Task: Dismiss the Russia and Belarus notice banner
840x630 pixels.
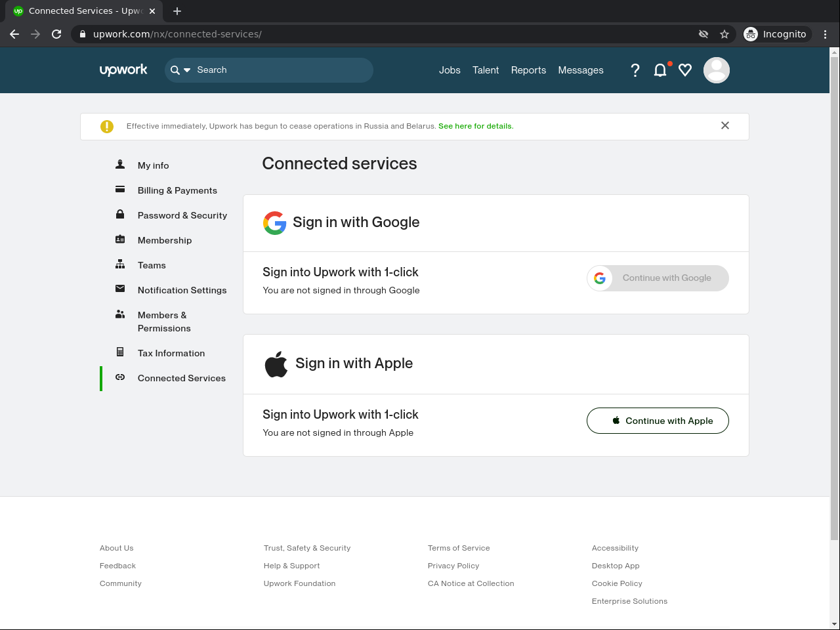Action: [725, 125]
